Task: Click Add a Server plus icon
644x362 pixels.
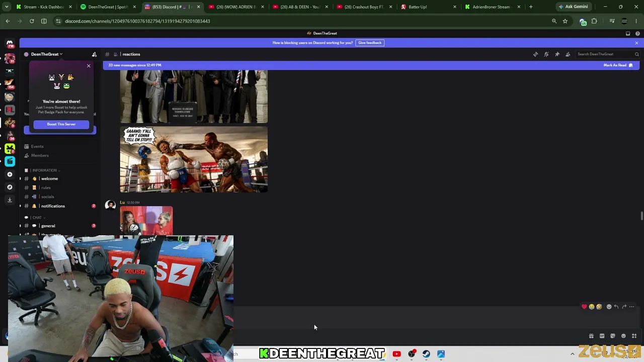Action: click(10, 174)
